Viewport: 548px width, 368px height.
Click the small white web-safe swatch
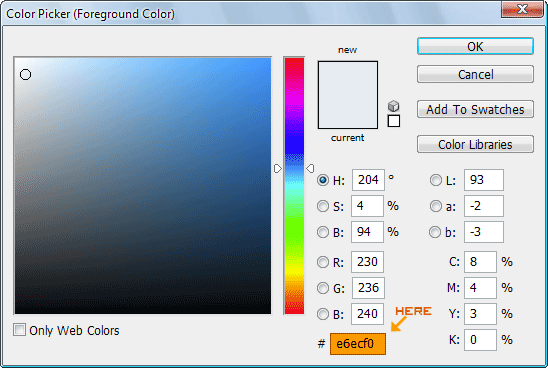pyautogui.click(x=394, y=121)
